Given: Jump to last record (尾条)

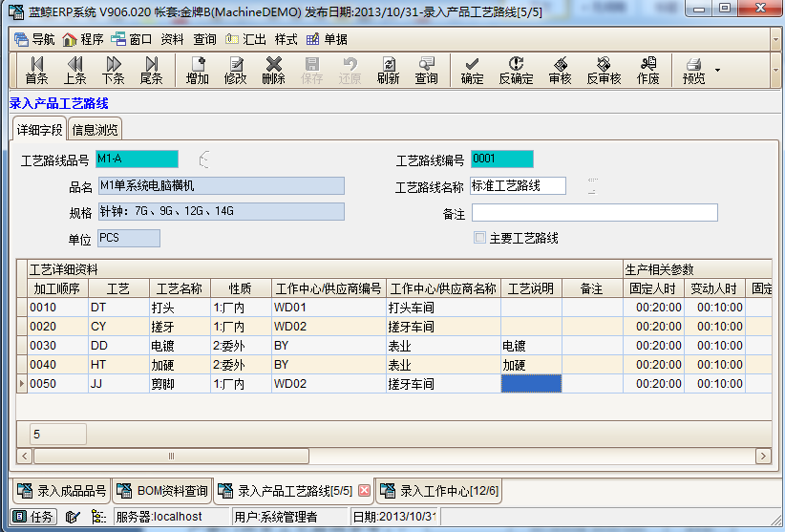Looking at the screenshot, I should [x=151, y=71].
